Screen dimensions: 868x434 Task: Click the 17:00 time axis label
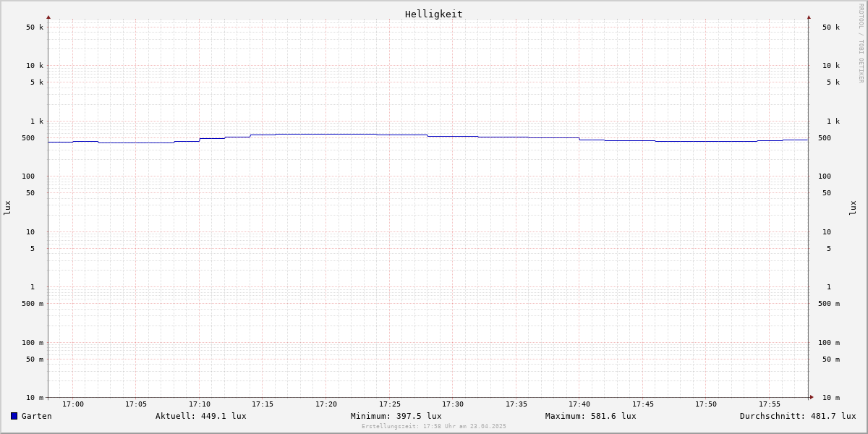(73, 404)
